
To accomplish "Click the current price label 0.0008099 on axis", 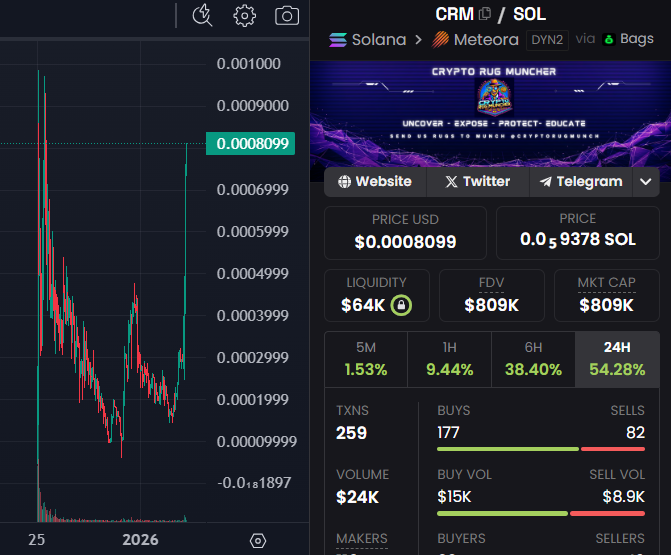I will pyautogui.click(x=250, y=143).
